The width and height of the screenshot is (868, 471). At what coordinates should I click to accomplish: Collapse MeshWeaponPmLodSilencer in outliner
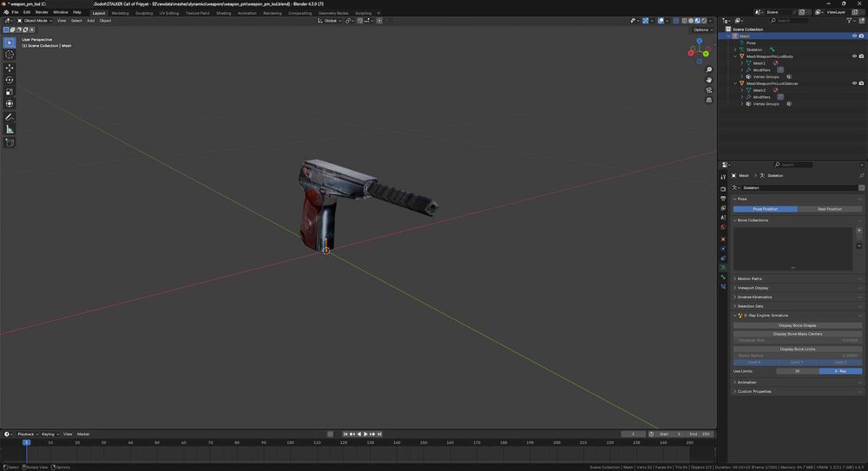click(x=735, y=83)
